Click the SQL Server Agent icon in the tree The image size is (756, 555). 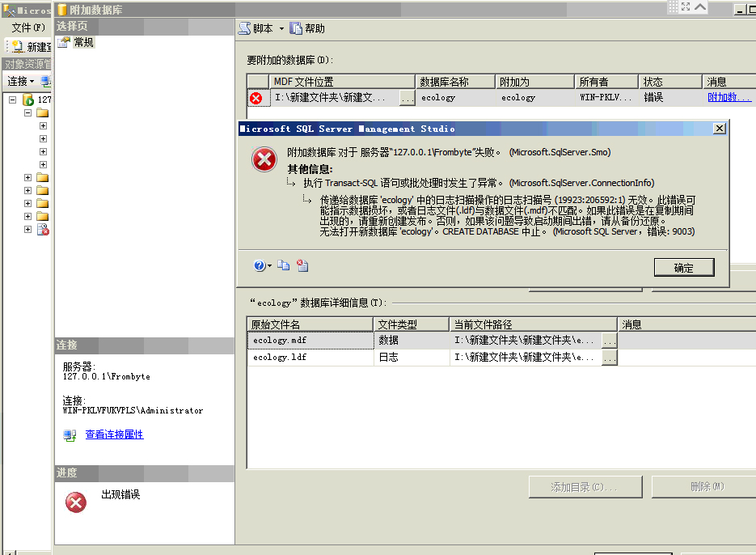[x=43, y=229]
